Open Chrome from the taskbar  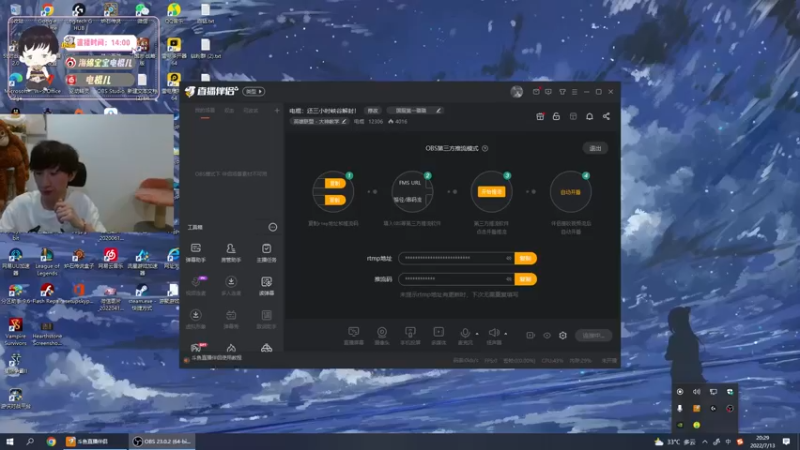(x=51, y=442)
